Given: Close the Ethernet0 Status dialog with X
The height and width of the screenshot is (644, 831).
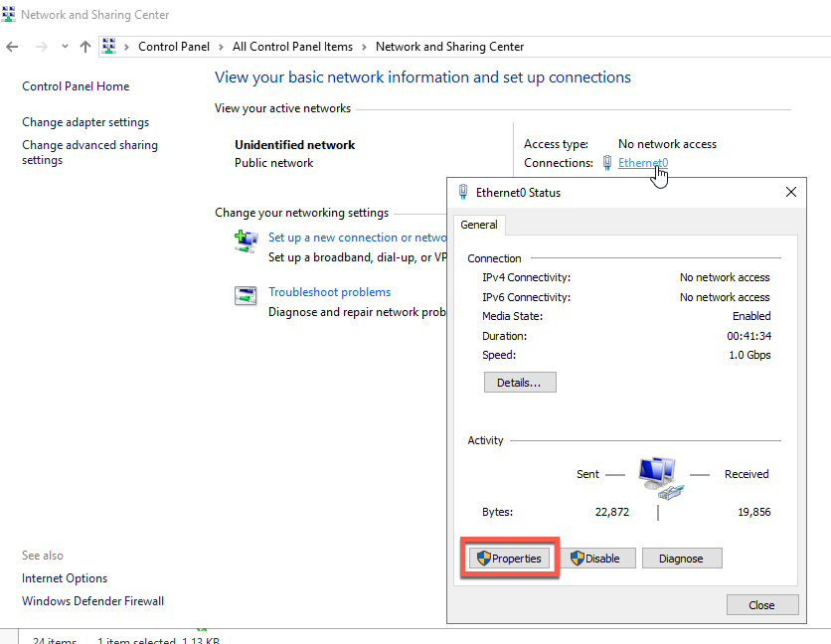Looking at the screenshot, I should (x=790, y=192).
